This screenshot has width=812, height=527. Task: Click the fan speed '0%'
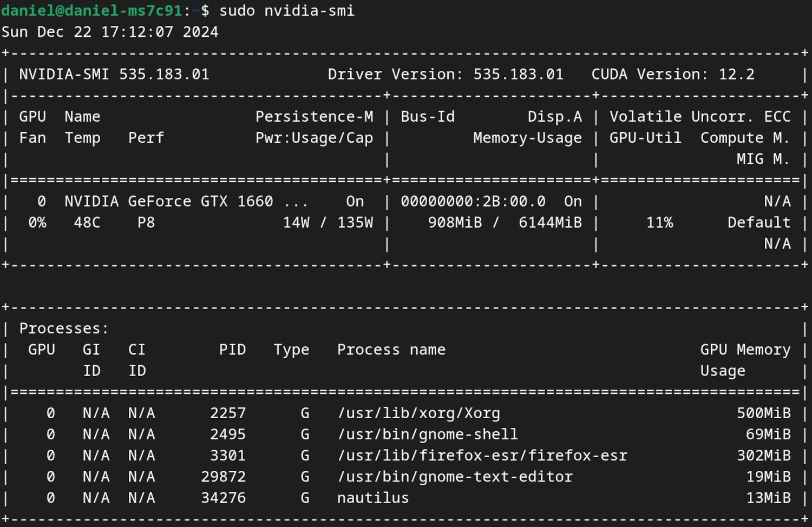[x=37, y=222]
